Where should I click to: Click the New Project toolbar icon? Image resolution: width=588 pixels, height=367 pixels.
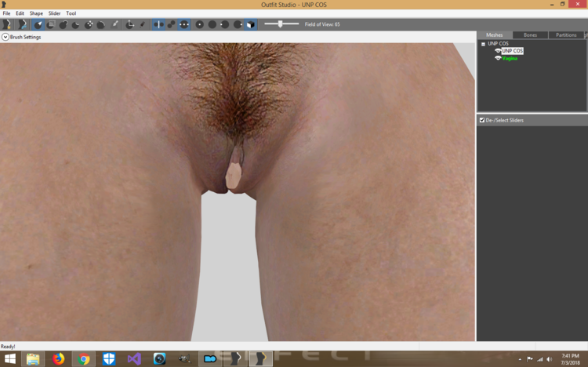pyautogui.click(x=7, y=24)
